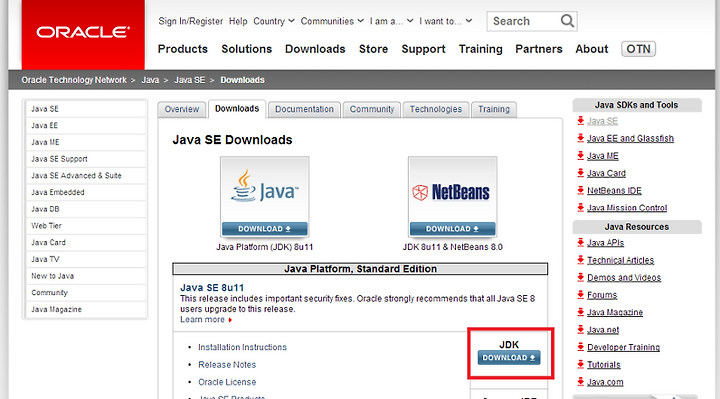
Task: Select Java TV in left sidebar
Action: pos(85,259)
